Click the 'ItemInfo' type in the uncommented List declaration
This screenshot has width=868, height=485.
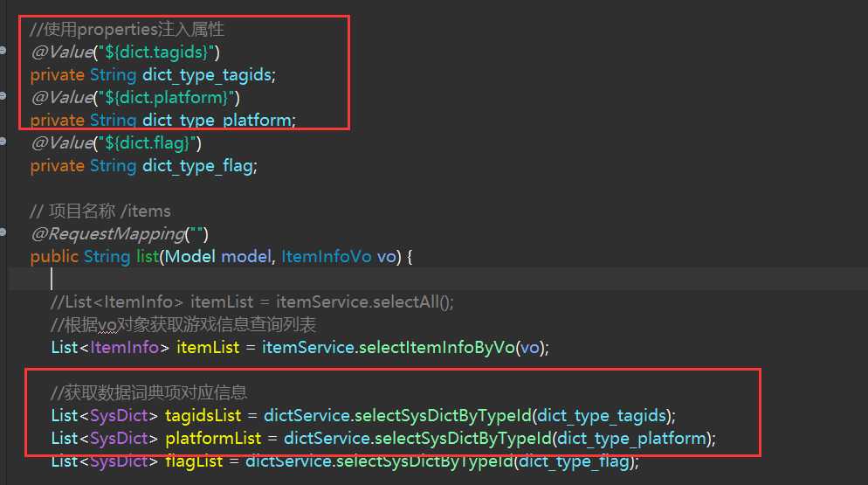125,348
